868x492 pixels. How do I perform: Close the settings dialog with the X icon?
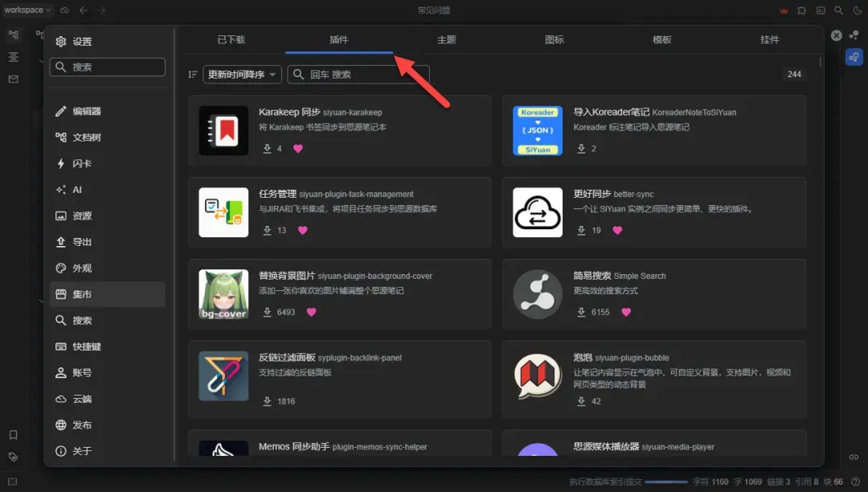pyautogui.click(x=837, y=35)
